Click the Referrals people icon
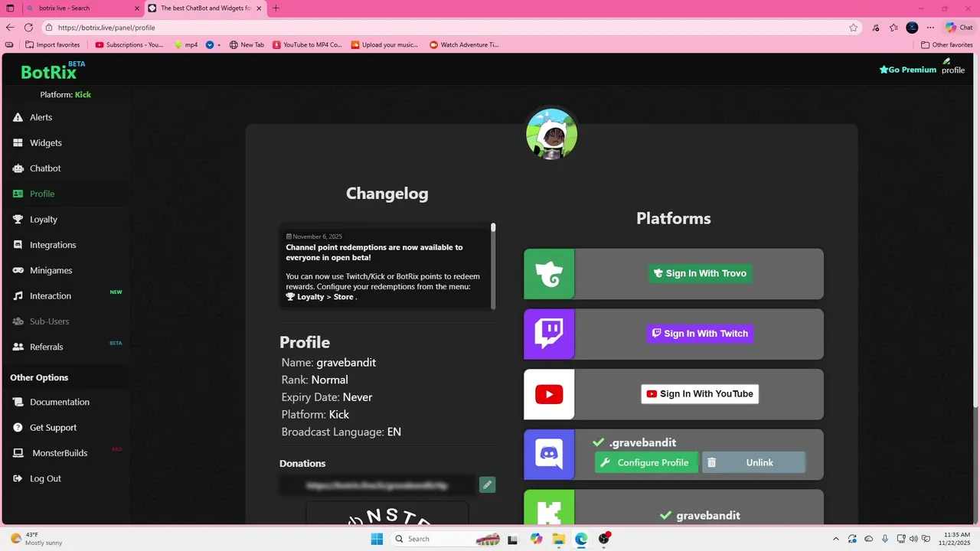The height and width of the screenshot is (551, 980). coord(18,347)
